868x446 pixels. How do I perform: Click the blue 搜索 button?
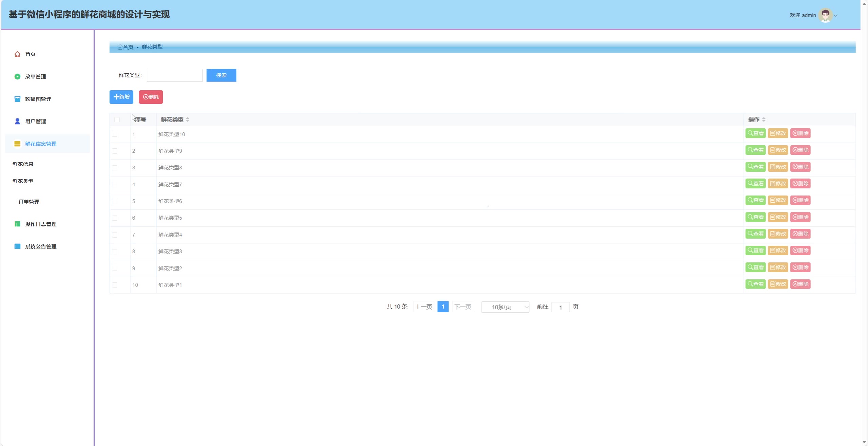coord(221,75)
